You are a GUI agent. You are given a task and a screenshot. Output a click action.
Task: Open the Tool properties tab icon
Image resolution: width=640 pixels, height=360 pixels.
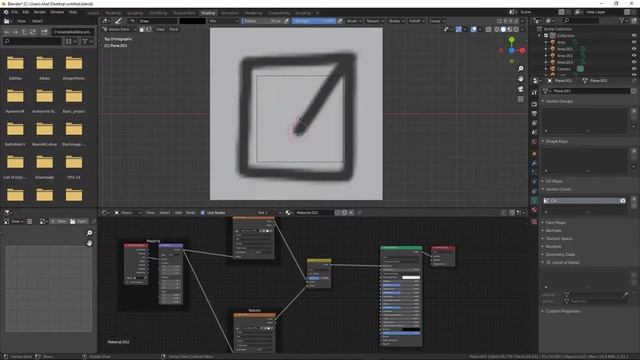pyautogui.click(x=534, y=93)
